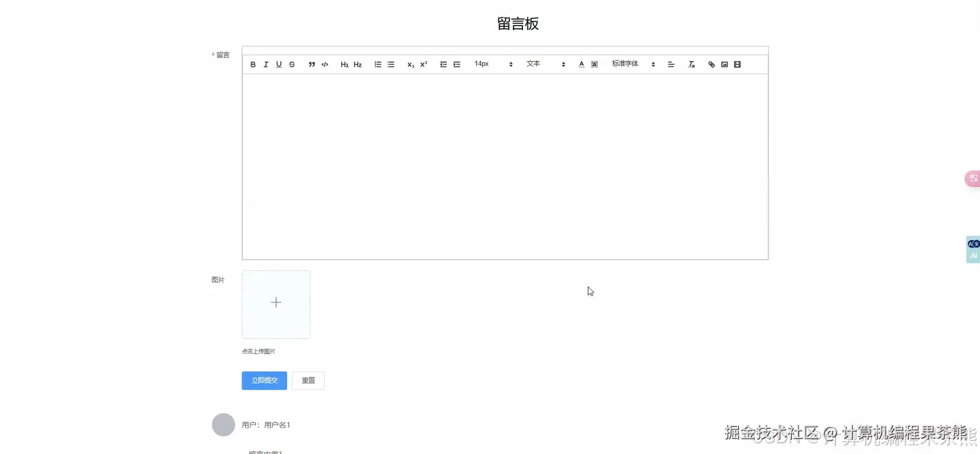Insert an image via the toolbar
980x454 pixels.
pyautogui.click(x=724, y=64)
